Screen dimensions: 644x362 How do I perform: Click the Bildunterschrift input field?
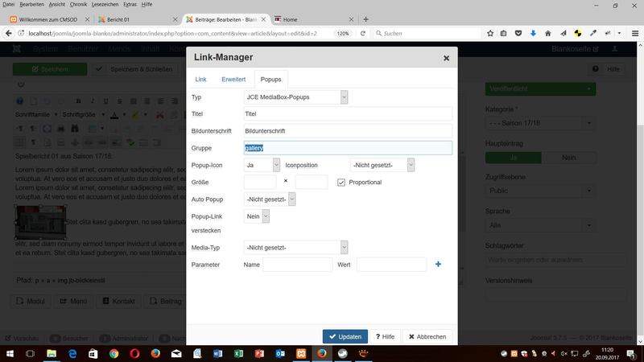coord(348,131)
